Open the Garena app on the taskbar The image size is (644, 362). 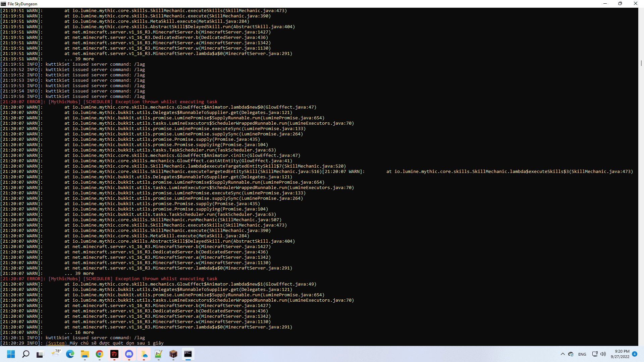click(x=114, y=354)
